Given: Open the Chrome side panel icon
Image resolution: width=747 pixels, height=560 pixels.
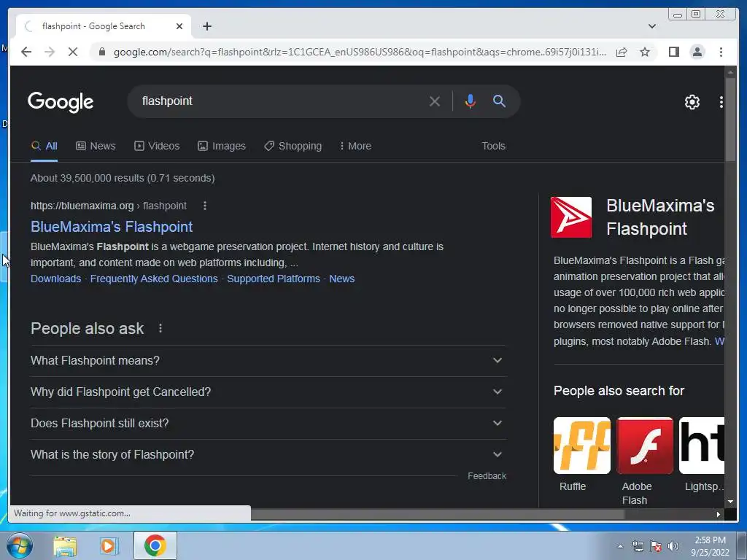Looking at the screenshot, I should point(673,52).
